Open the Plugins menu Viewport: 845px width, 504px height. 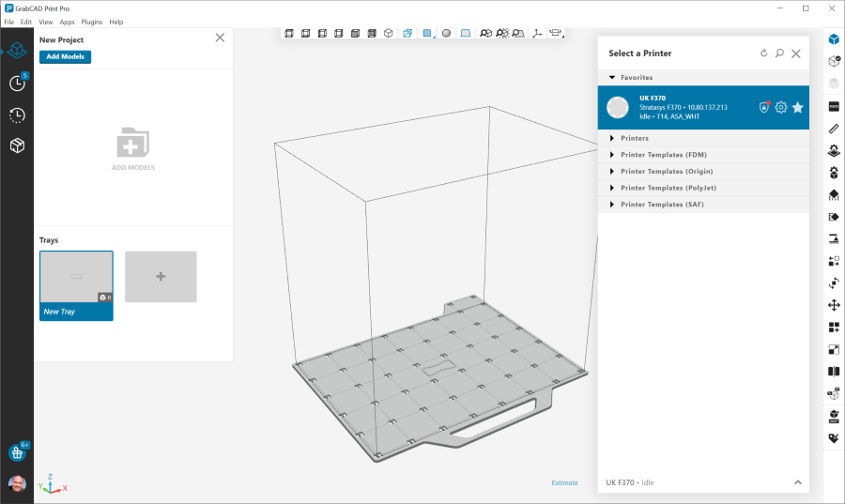click(x=92, y=23)
